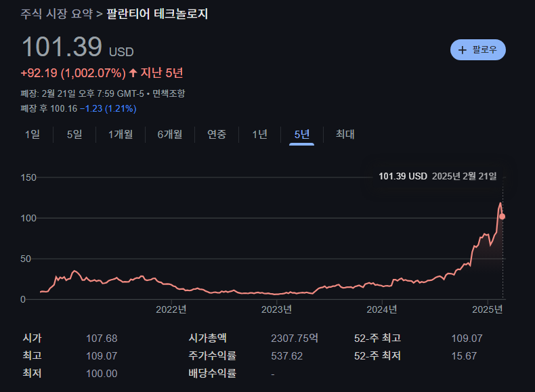
Task: Click the 2025년 axis label
Action: [487, 309]
